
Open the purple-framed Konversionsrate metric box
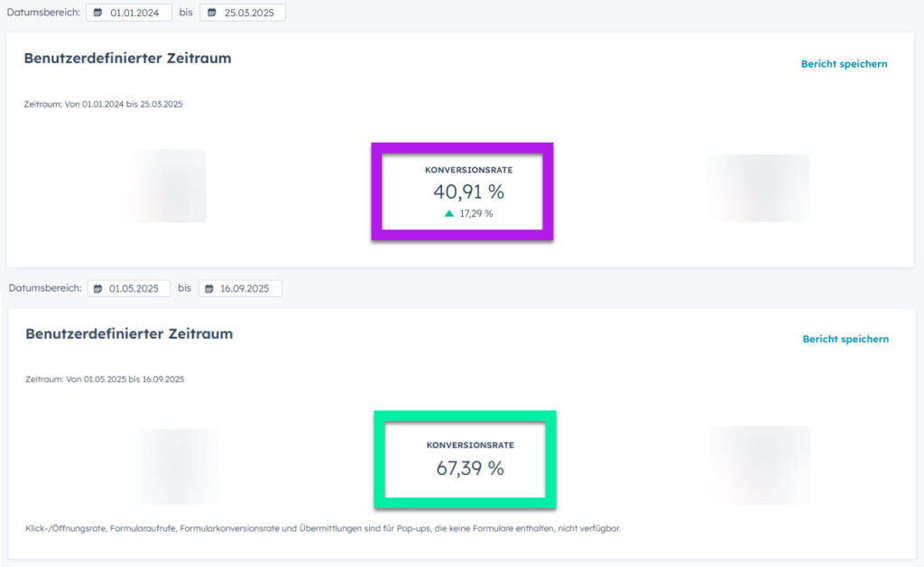[x=462, y=191]
